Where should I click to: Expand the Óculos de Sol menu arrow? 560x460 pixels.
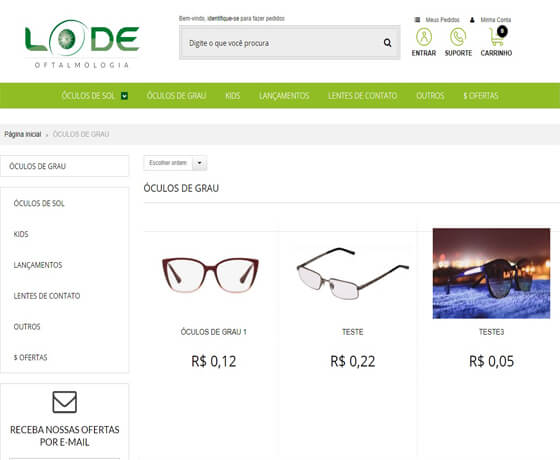[x=124, y=96]
